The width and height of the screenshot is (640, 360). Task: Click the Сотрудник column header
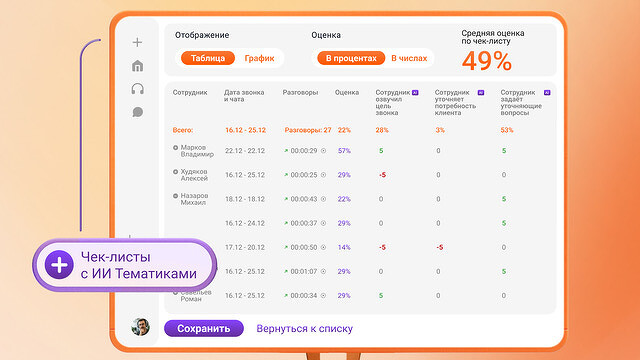point(190,93)
